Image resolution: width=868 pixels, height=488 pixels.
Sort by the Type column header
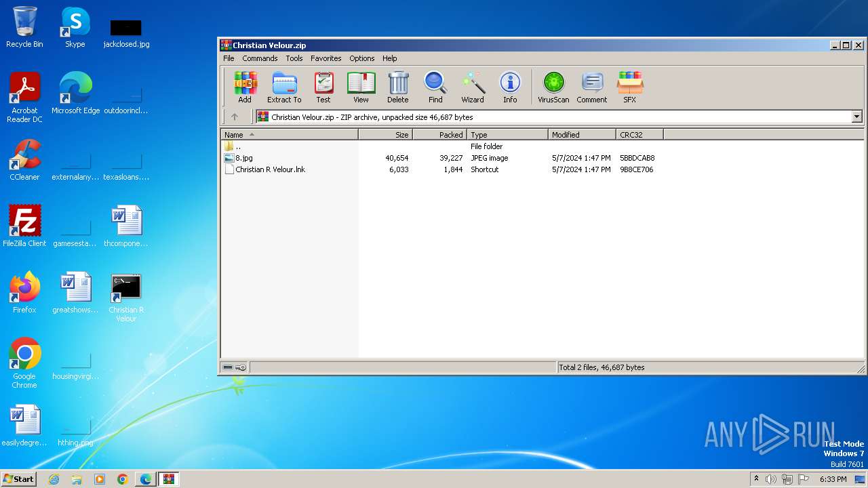tap(507, 135)
